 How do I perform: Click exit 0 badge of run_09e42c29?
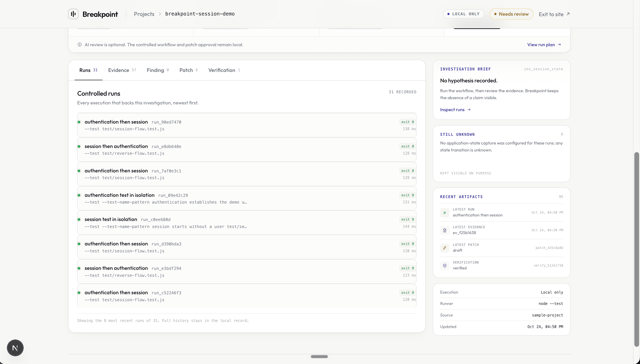click(407, 195)
